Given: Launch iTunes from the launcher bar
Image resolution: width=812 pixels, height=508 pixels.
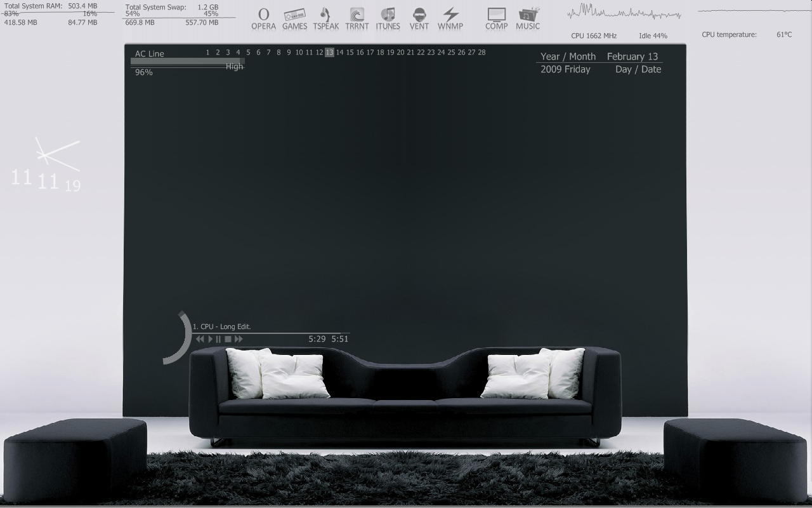Looking at the screenshot, I should coord(388,18).
